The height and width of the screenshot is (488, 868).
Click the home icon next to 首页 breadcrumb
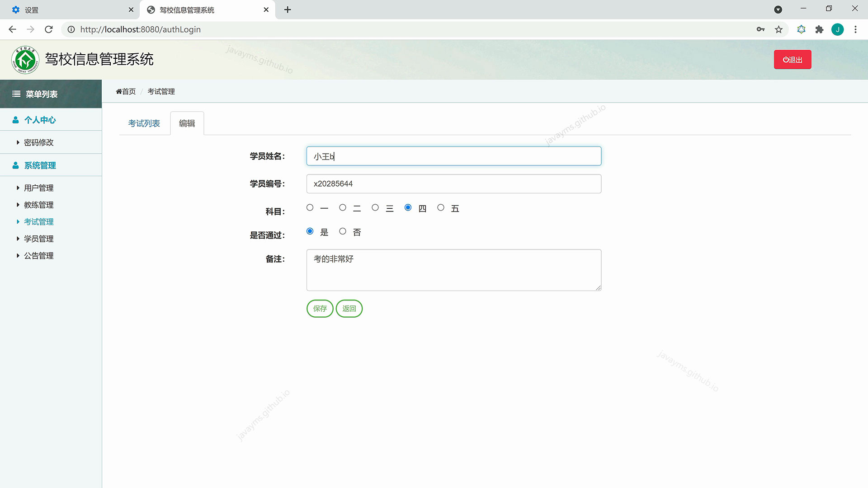(x=118, y=91)
